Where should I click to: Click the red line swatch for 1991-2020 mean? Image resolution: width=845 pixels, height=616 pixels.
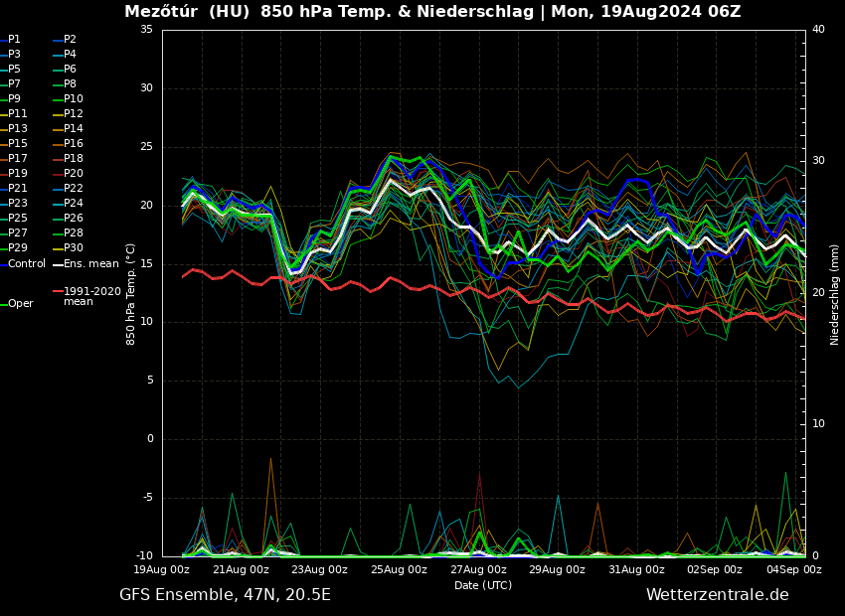pos(58,291)
